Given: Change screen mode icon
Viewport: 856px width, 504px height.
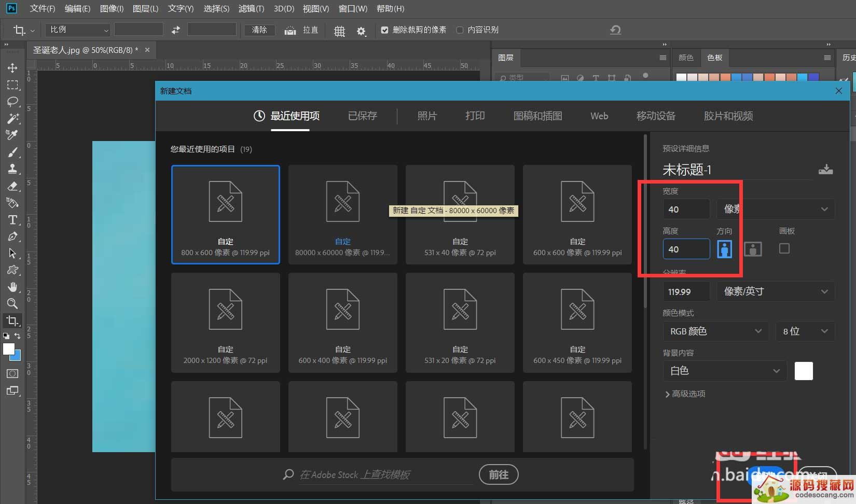Looking at the screenshot, I should (x=12, y=391).
